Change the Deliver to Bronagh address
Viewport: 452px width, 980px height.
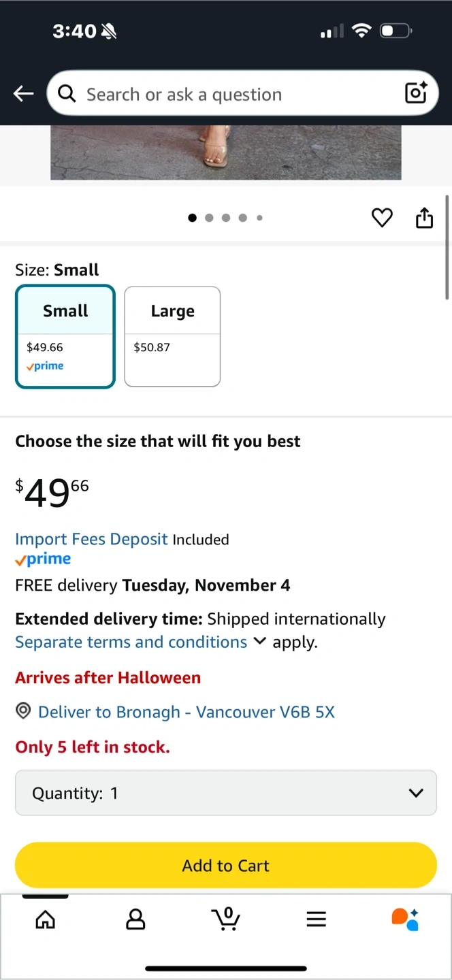point(187,712)
